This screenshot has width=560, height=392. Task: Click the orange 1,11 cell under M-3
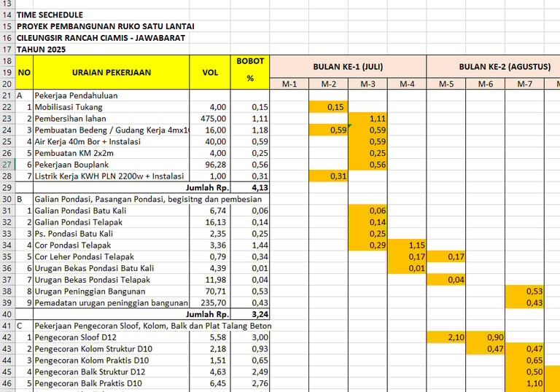[x=367, y=119]
